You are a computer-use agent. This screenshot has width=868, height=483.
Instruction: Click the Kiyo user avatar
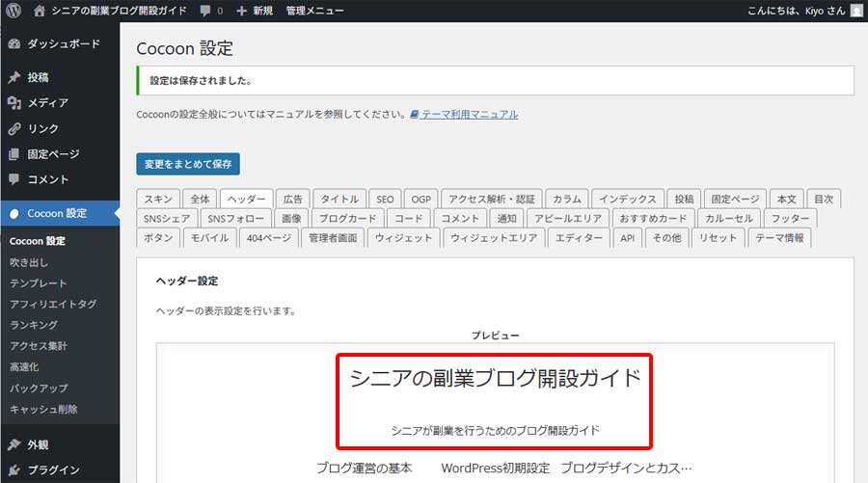[856, 11]
